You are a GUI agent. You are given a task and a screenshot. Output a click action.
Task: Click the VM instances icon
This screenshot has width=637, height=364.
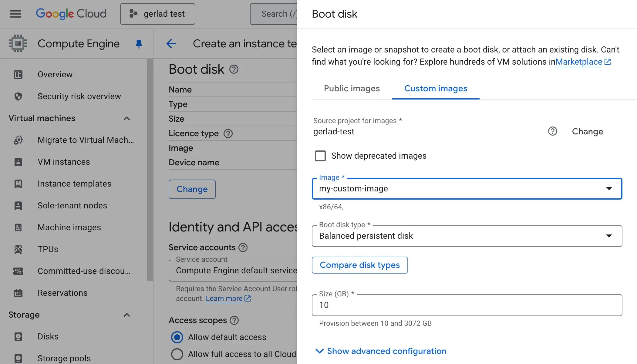tap(18, 162)
